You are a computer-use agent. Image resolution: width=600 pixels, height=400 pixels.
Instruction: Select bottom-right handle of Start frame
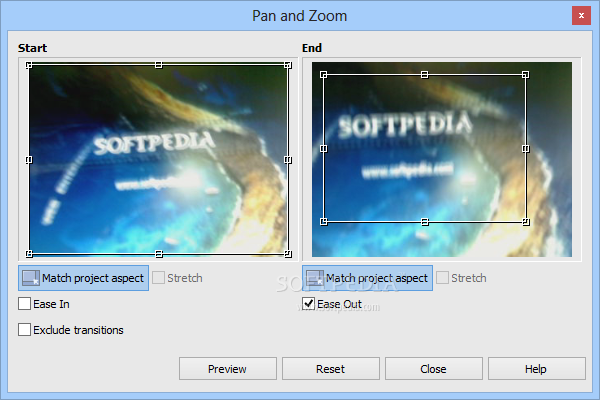(x=288, y=254)
